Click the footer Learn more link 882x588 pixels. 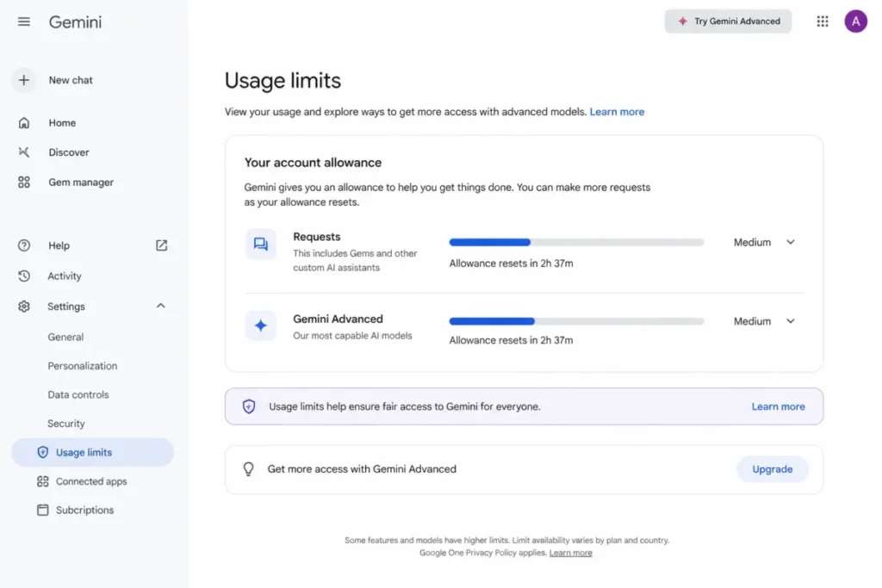pos(570,554)
